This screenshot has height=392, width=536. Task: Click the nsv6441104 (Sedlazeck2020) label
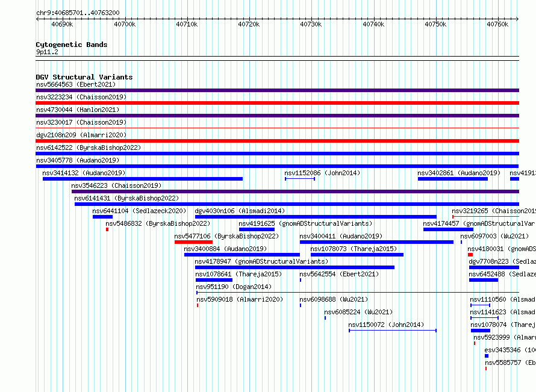[x=139, y=211]
